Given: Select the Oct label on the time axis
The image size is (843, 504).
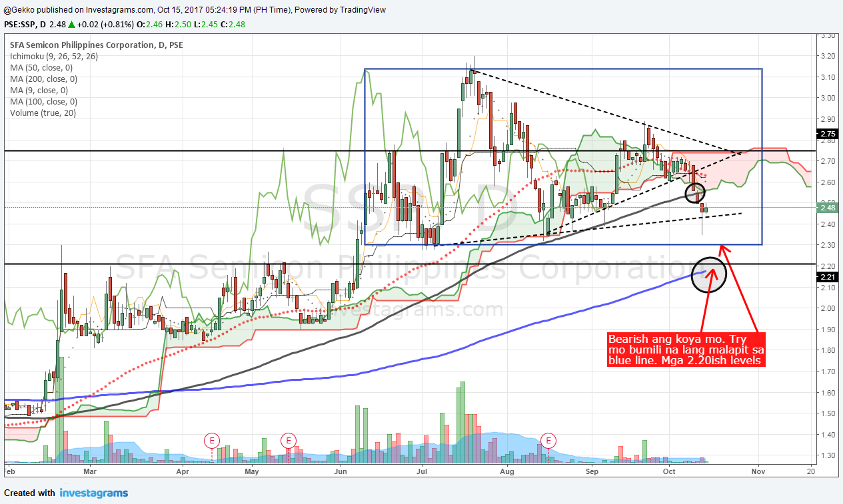Looking at the screenshot, I should point(668,471).
